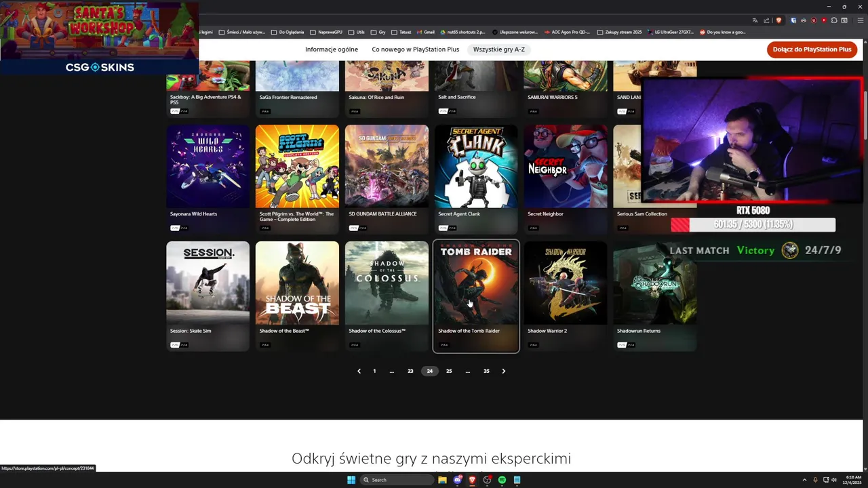Click the translate page icon

[755, 20]
